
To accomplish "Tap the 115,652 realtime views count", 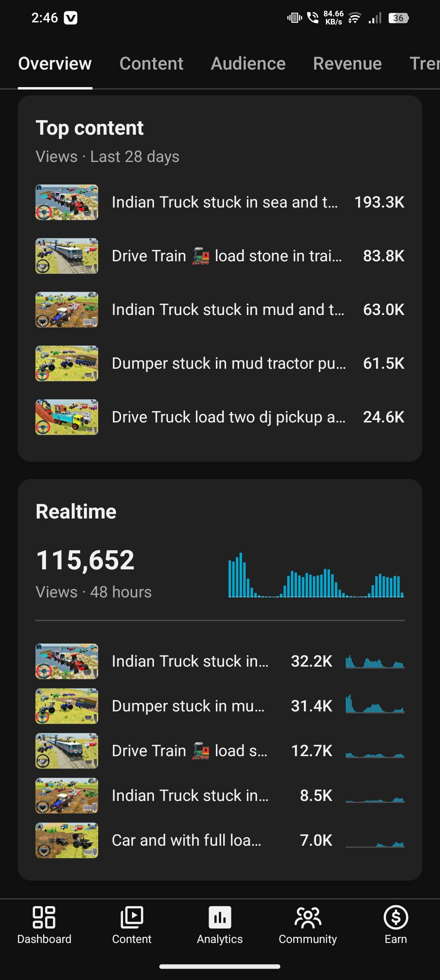I will tap(85, 560).
